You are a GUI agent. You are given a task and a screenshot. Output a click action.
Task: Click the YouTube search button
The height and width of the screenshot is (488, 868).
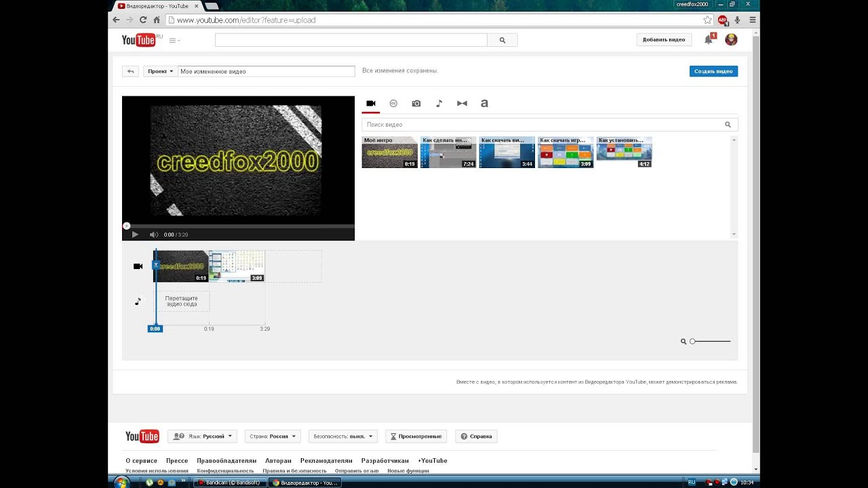[x=502, y=40]
